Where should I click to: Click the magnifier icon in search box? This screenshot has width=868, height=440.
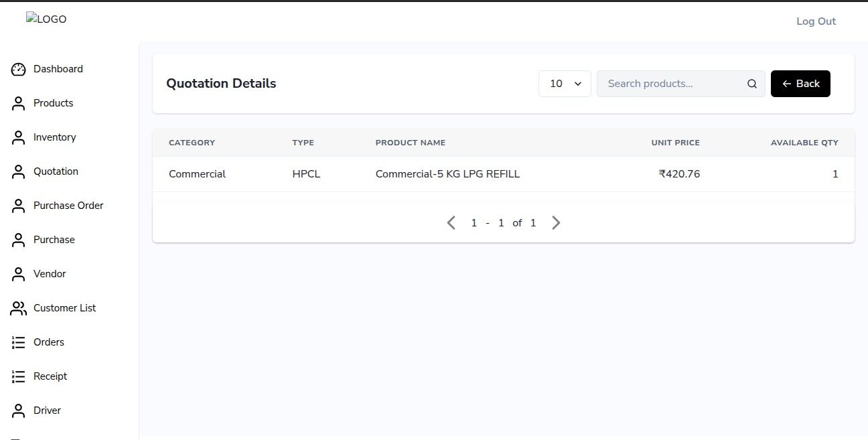click(751, 84)
